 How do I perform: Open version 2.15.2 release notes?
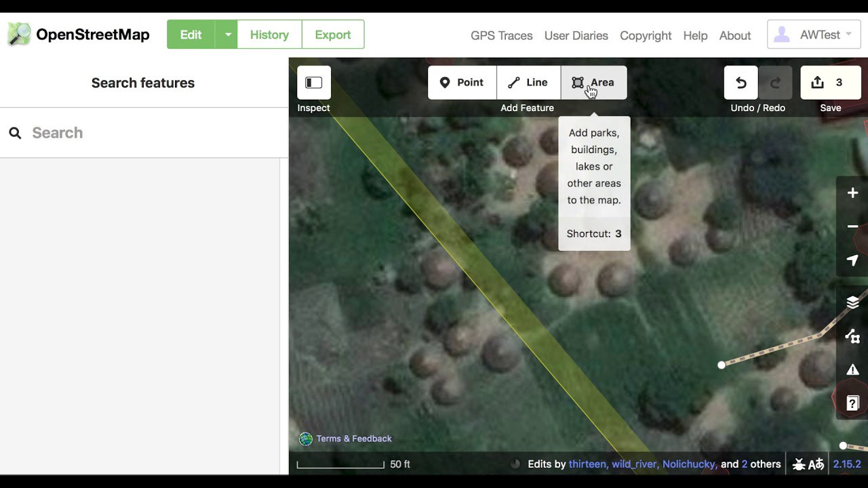pos(847,464)
